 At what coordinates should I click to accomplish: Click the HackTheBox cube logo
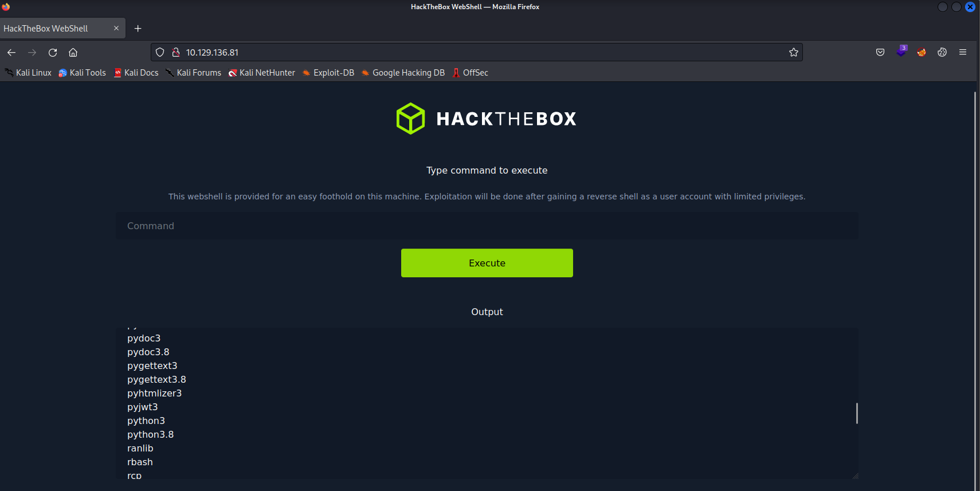tap(410, 119)
